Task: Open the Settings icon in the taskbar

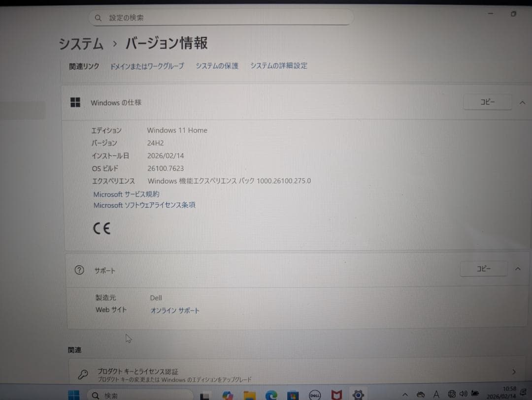Action: pyautogui.click(x=358, y=395)
